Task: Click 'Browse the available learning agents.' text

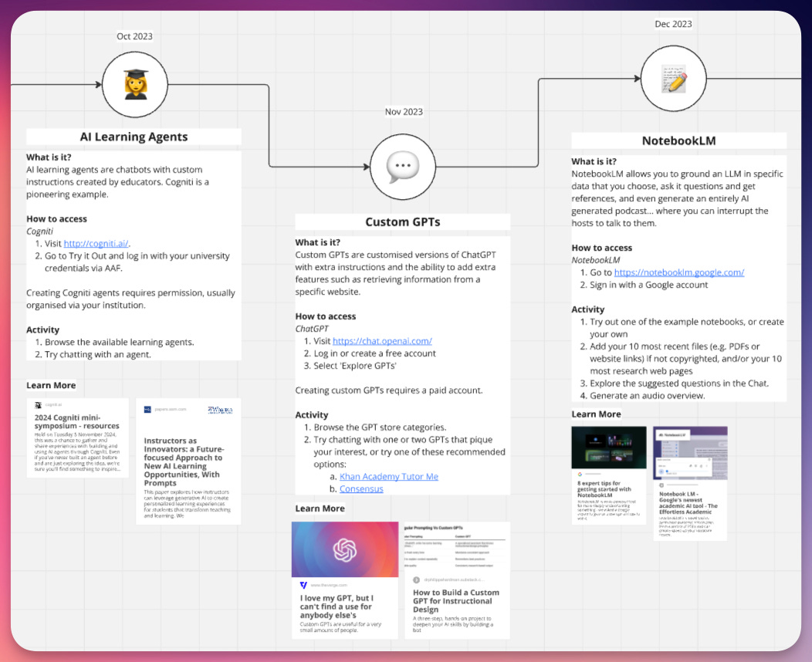Action: tap(119, 342)
